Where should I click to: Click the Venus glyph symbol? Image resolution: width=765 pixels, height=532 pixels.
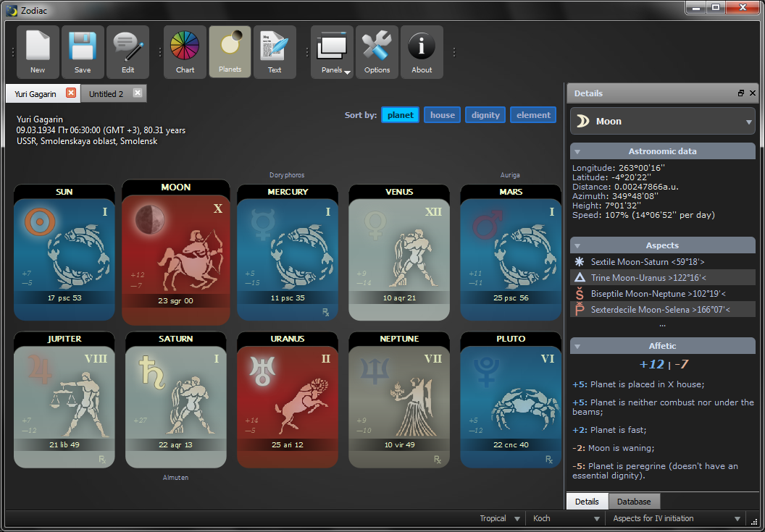pos(375,224)
